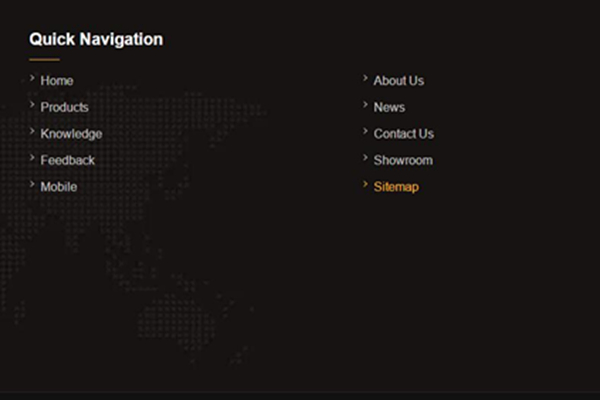Click the chevron arrow beside About Us
This screenshot has width=600, height=400.
(x=365, y=78)
